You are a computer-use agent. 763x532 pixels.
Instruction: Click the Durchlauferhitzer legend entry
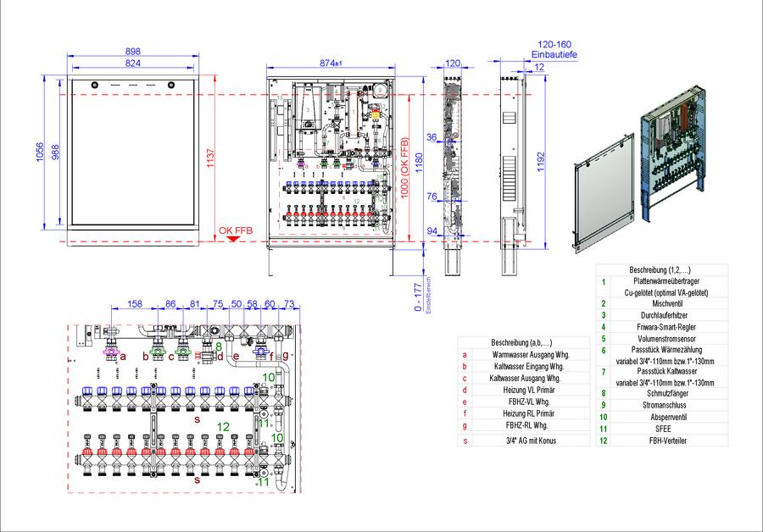point(664,315)
